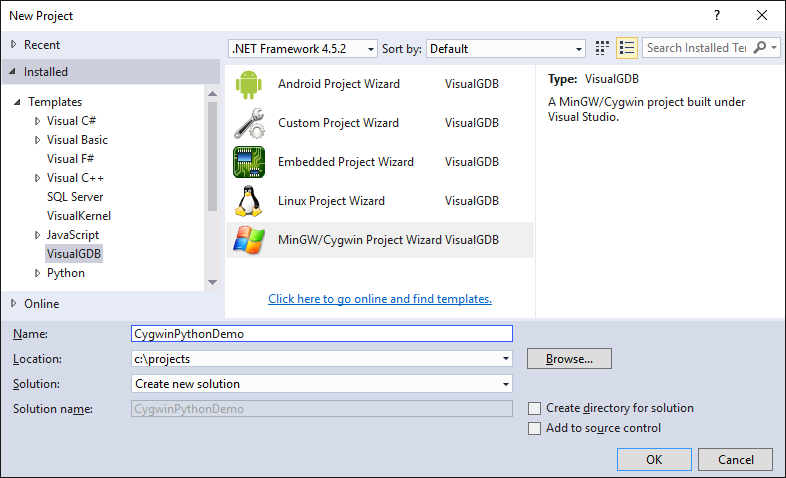Collapse the Templates tree node
The width and height of the screenshot is (786, 478).
click(x=17, y=102)
